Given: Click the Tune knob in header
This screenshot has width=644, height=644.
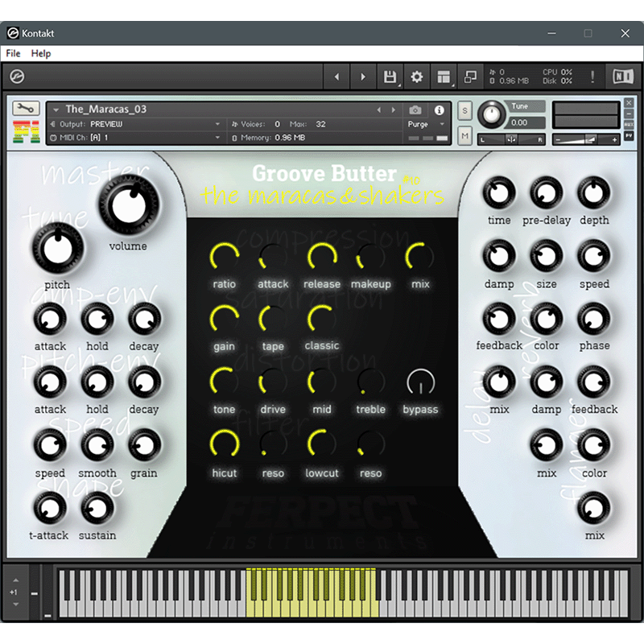Looking at the screenshot, I should (491, 114).
